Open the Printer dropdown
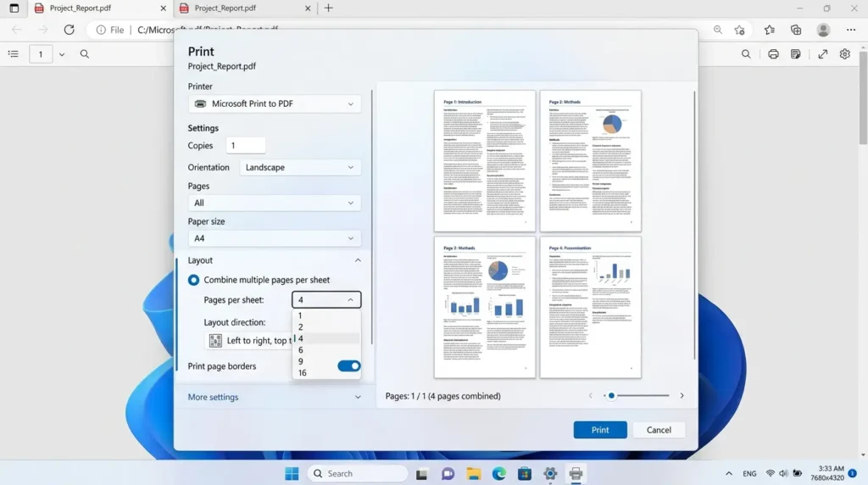868x485 pixels. [275, 103]
